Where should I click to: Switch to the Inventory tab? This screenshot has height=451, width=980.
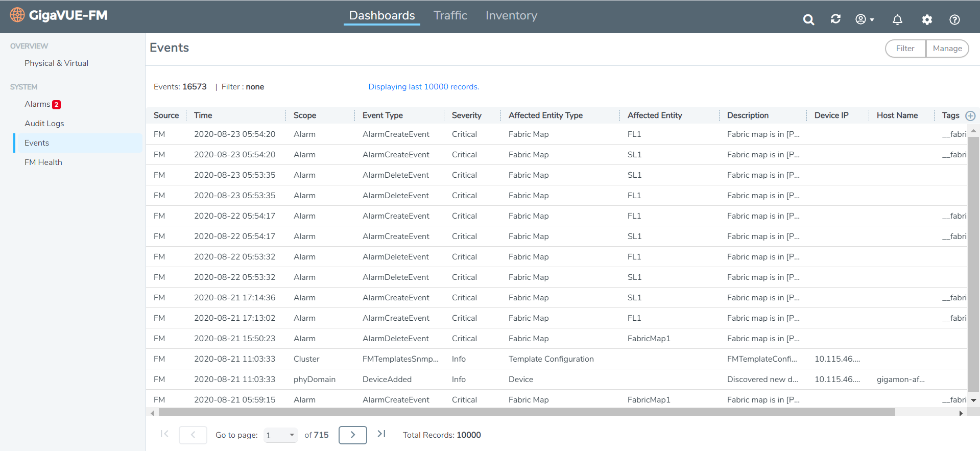[511, 15]
